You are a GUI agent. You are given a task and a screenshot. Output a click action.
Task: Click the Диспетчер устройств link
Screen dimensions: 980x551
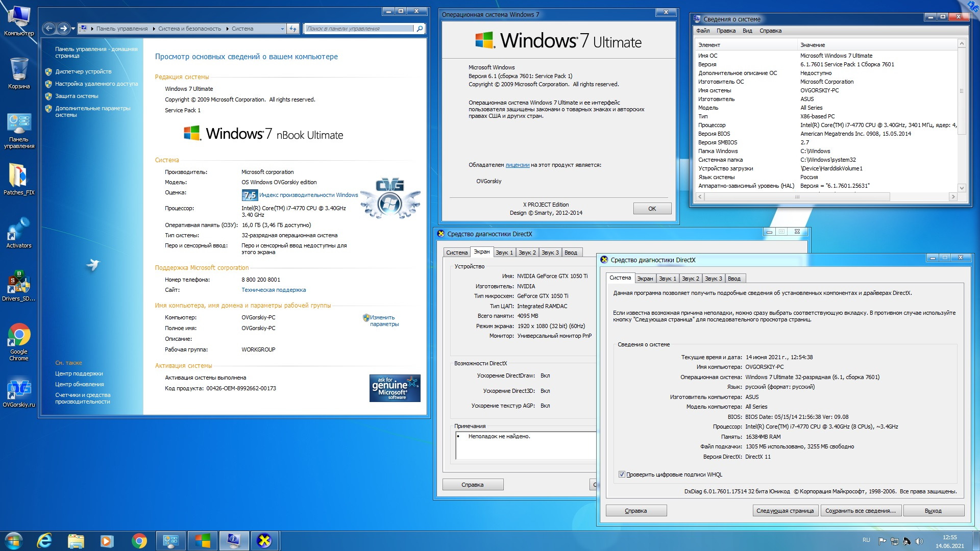click(83, 71)
